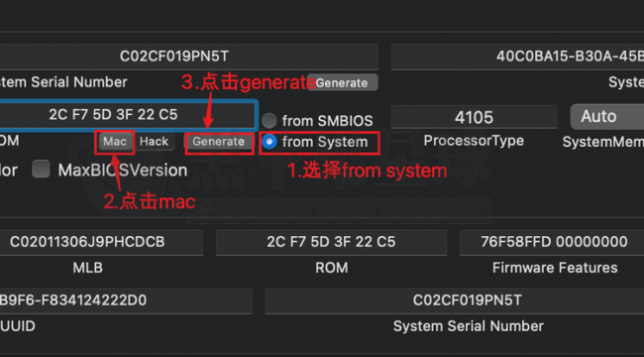Click the focused ROM field 2C F7 5D 3F 22 C5
This screenshot has width=644, height=357.
(128, 115)
